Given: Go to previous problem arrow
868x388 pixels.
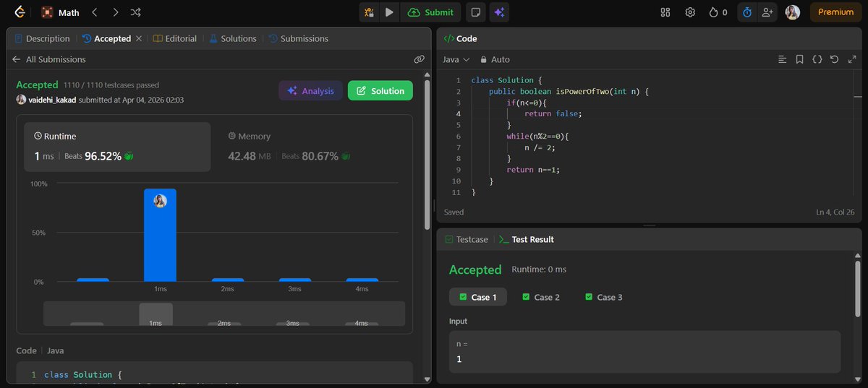Looking at the screenshot, I should (x=95, y=12).
